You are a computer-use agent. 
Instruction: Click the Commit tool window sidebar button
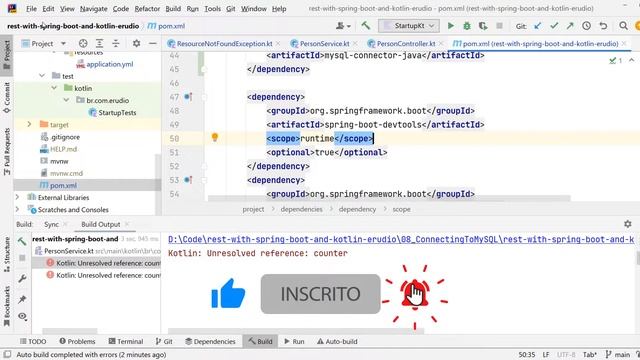tap(7, 98)
